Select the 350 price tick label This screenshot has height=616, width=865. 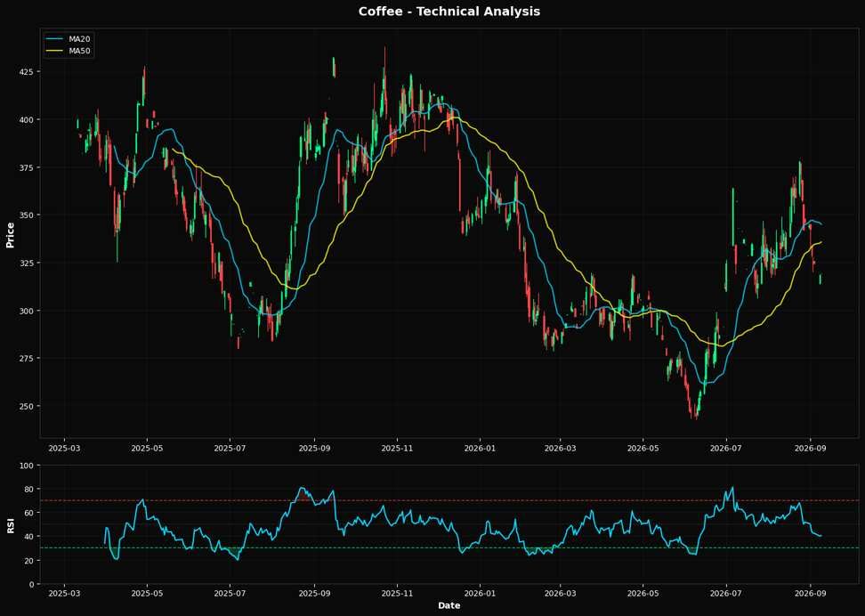pyautogui.click(x=28, y=215)
